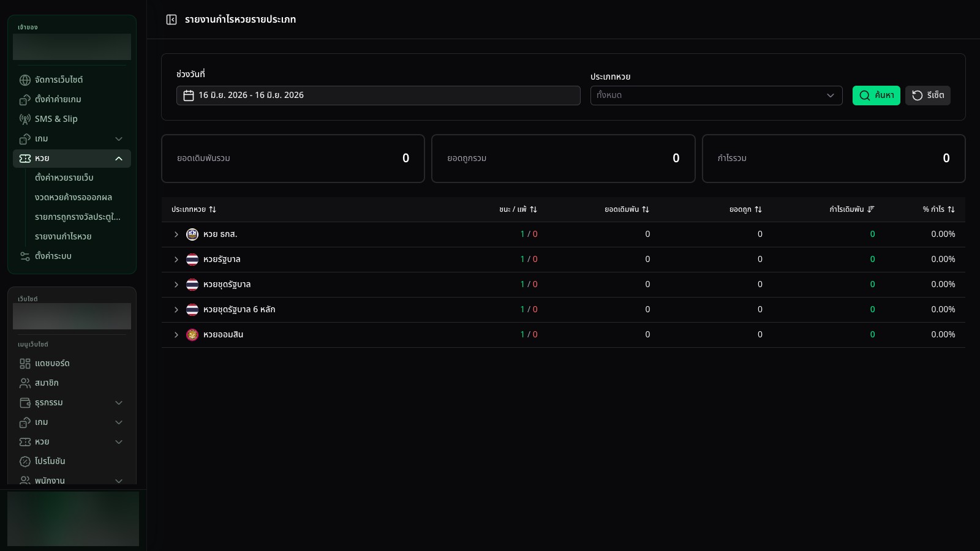Screen dimensions: 980x551
Task: Open the ประเภทหวย dropdown showing ทั้งหมด
Action: click(716, 96)
